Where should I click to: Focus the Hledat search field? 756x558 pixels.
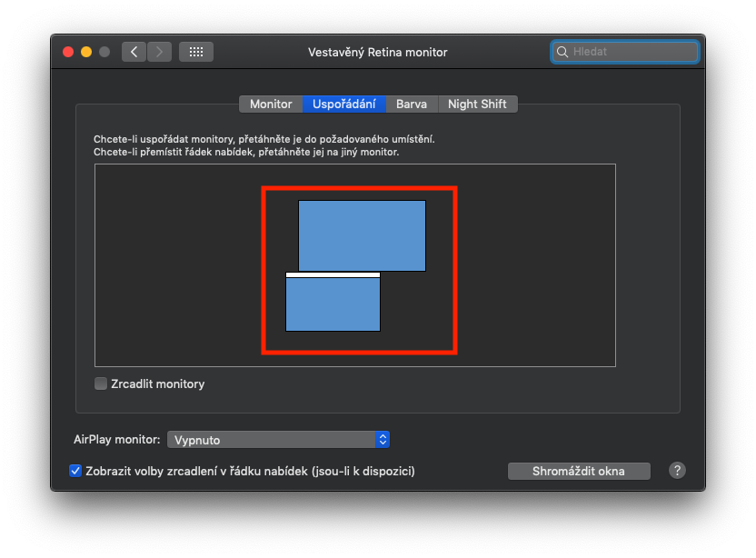632,52
